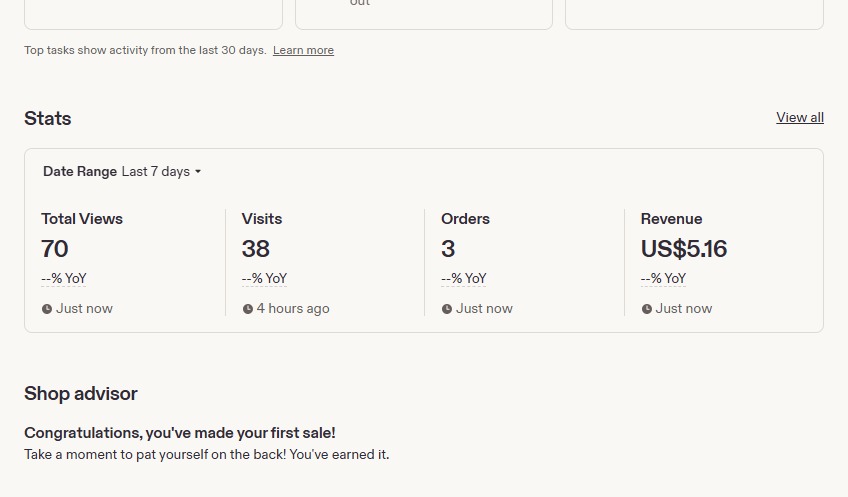Click the clock icon under Revenue
This screenshot has height=497, width=848.
point(646,309)
